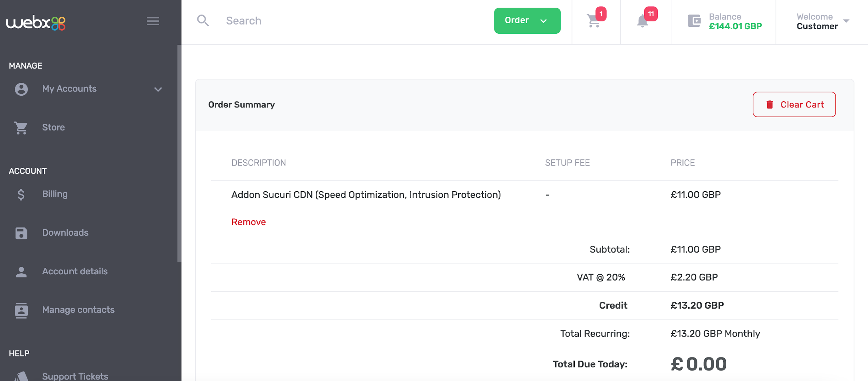Expand My Accounts chevron

(x=158, y=89)
